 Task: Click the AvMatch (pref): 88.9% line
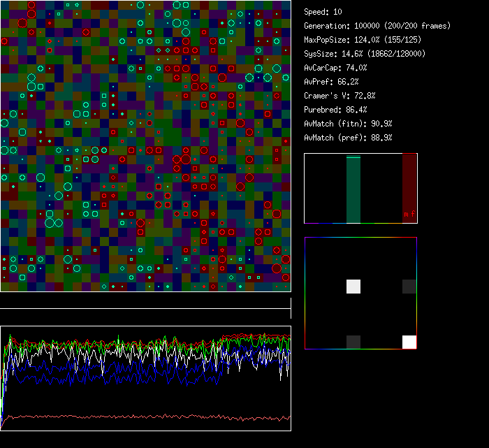click(348, 138)
